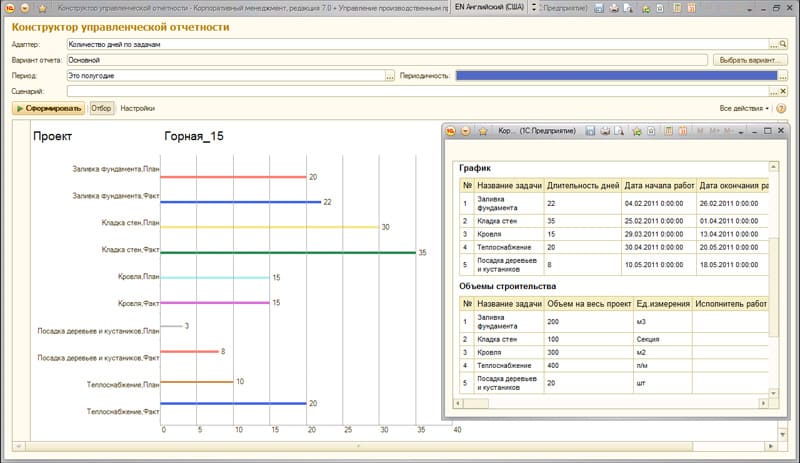Select the Теплоснабжение row in График table

613,247
